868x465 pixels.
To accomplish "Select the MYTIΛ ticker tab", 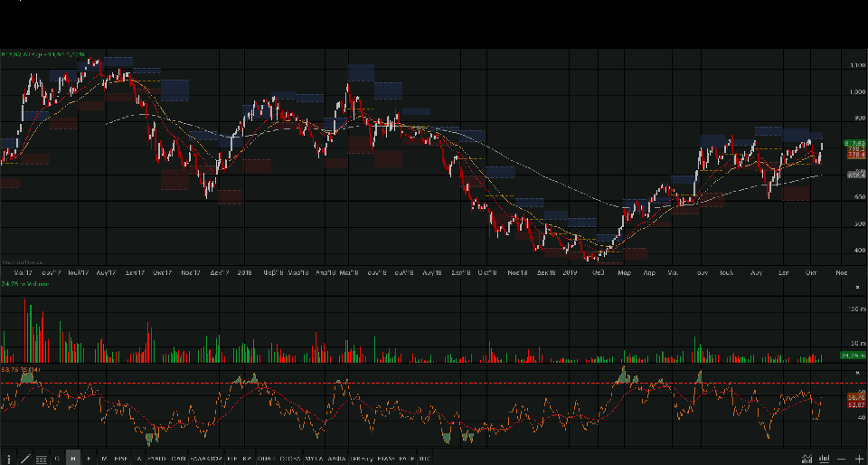I will [x=314, y=459].
